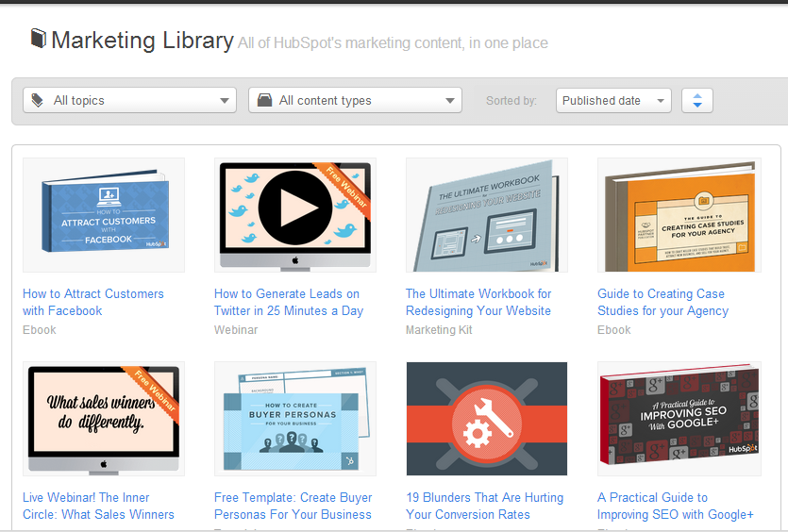Image resolution: width=788 pixels, height=532 pixels.
Task: Click the Marketing Library book icon
Action: click(38, 38)
